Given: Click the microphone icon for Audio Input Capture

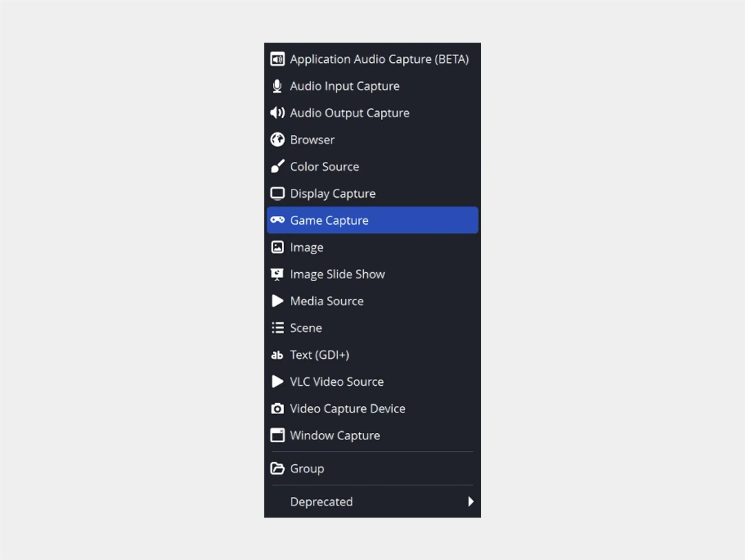Looking at the screenshot, I should coord(277,86).
